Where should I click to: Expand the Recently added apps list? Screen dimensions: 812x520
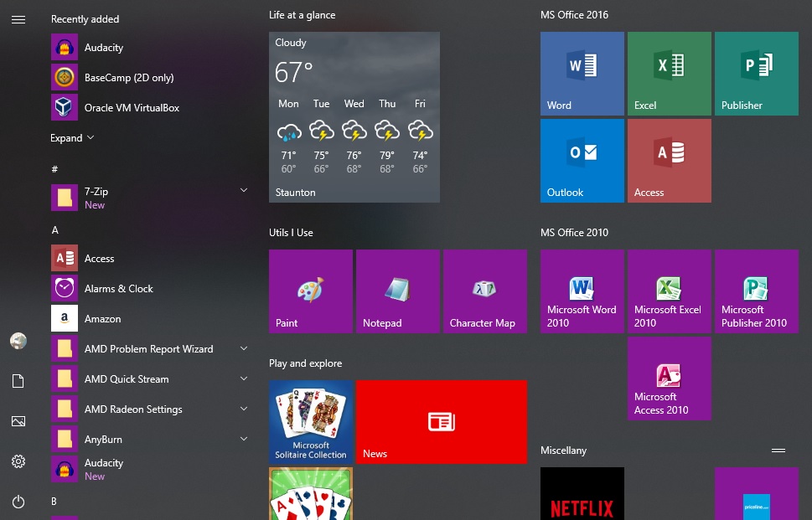(x=67, y=137)
